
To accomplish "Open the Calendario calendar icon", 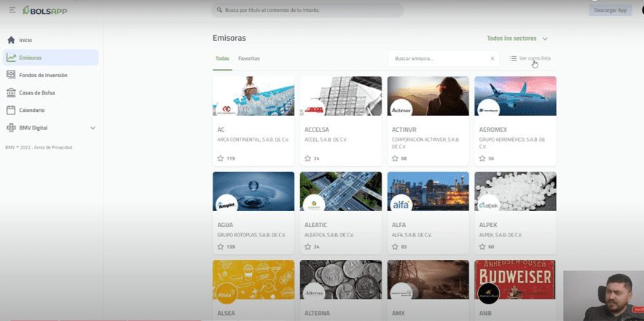I will (x=11, y=110).
